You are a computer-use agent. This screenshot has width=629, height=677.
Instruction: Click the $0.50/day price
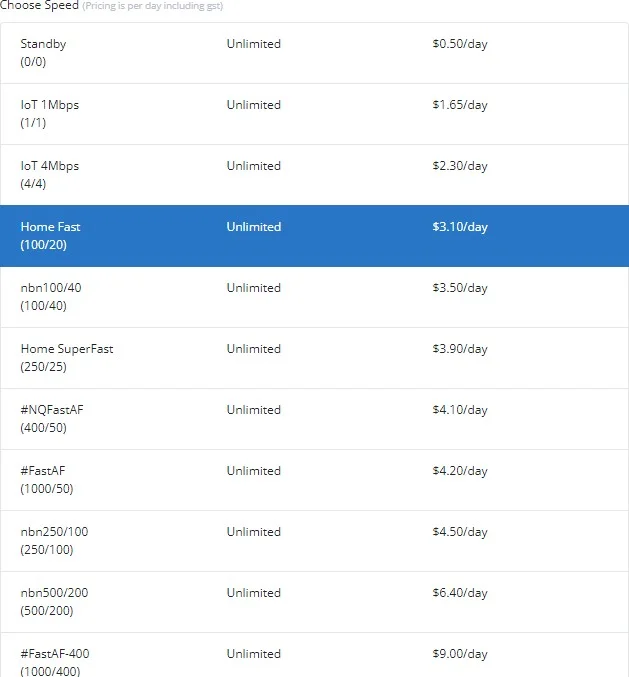[459, 44]
